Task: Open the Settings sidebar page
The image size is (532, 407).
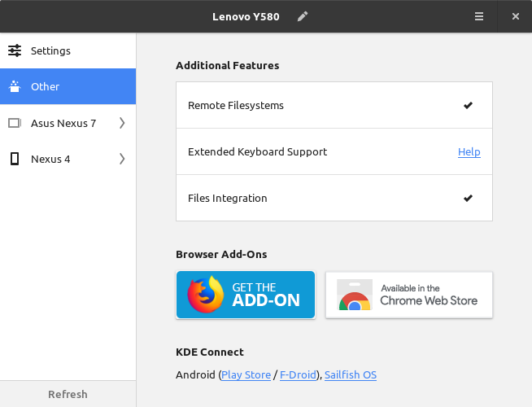Action: pos(68,50)
